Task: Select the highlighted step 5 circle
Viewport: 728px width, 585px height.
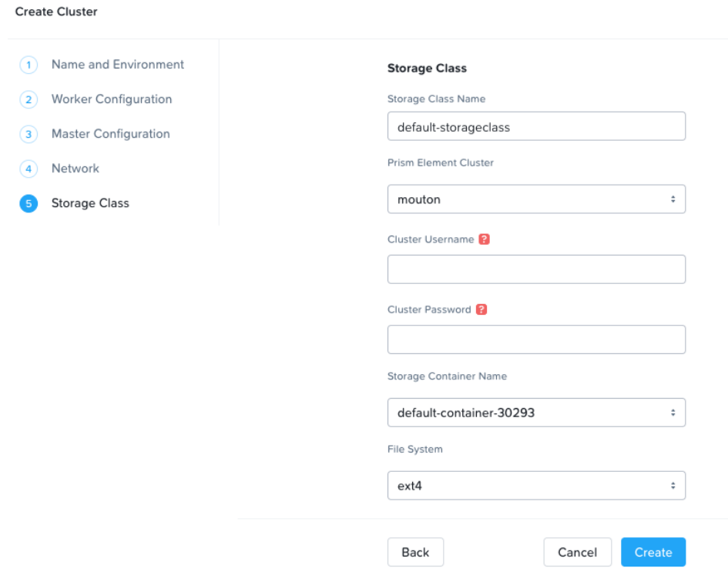Action: tap(29, 203)
